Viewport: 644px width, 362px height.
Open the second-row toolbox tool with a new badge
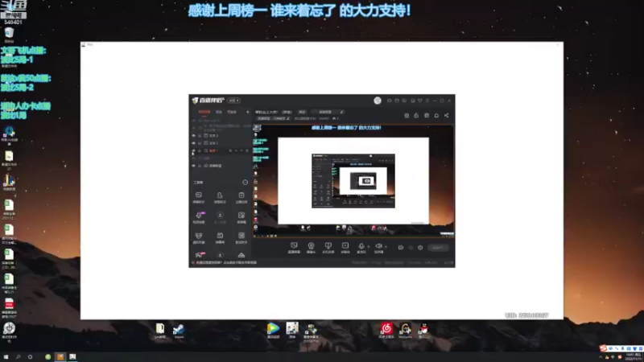[199, 217]
